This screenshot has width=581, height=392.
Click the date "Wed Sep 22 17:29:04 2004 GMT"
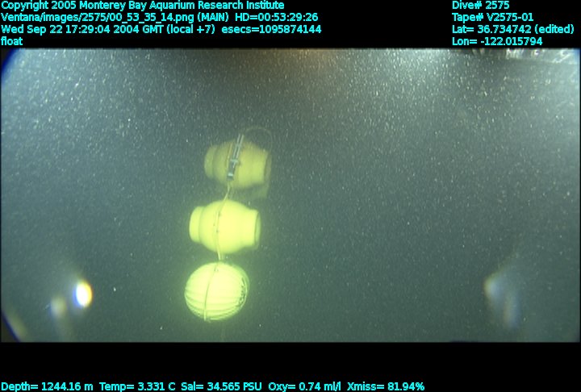coord(82,29)
